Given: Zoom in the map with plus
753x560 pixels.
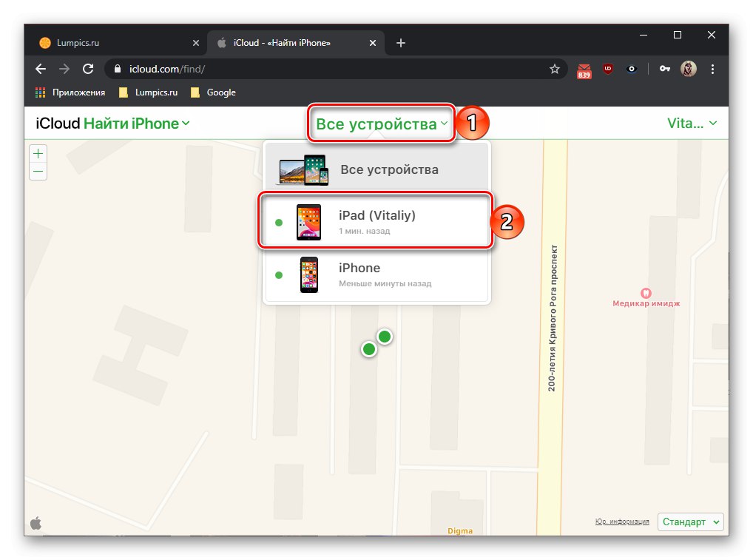Looking at the screenshot, I should pyautogui.click(x=38, y=154).
